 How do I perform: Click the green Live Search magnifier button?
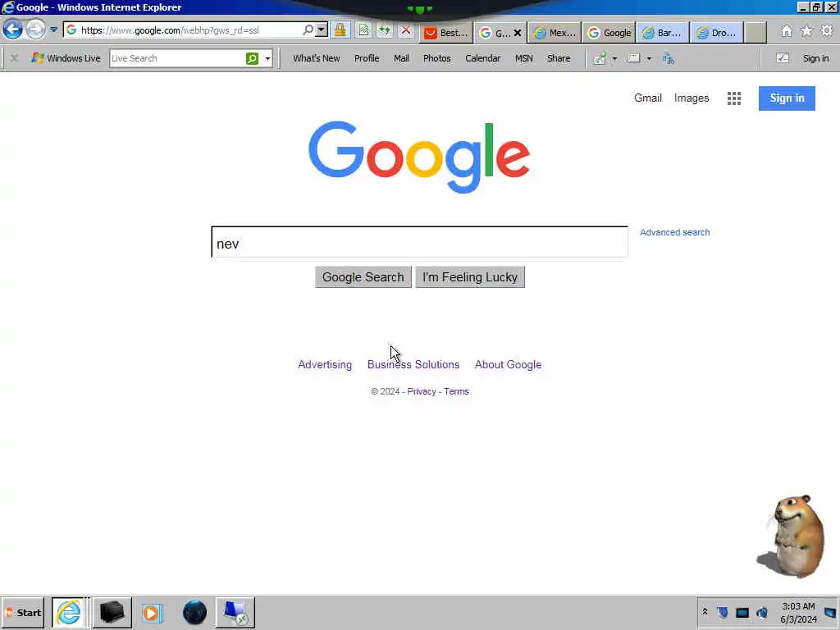tap(253, 58)
